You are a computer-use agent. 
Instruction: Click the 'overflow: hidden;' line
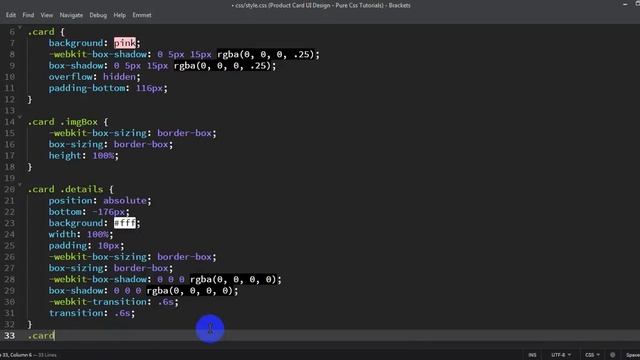(x=94, y=77)
